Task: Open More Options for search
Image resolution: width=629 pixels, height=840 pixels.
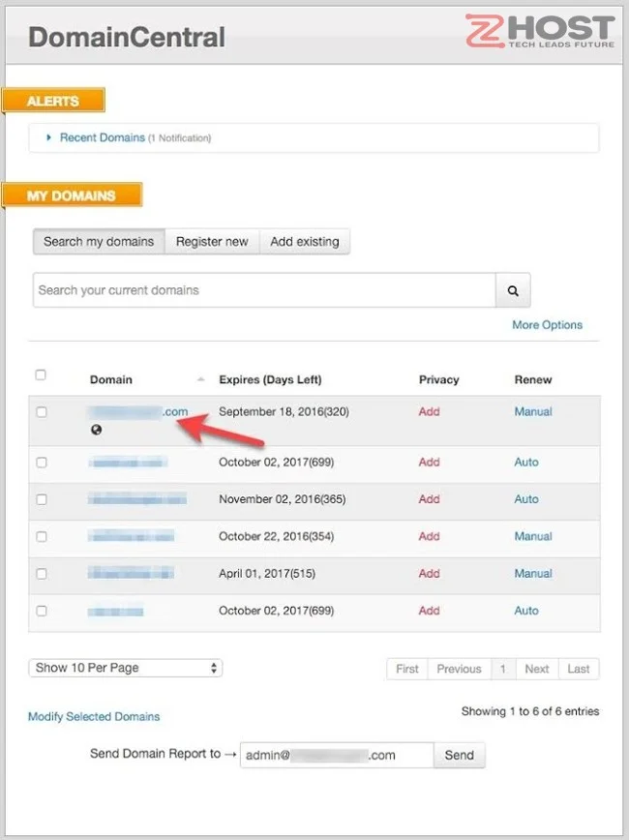Action: (x=547, y=325)
